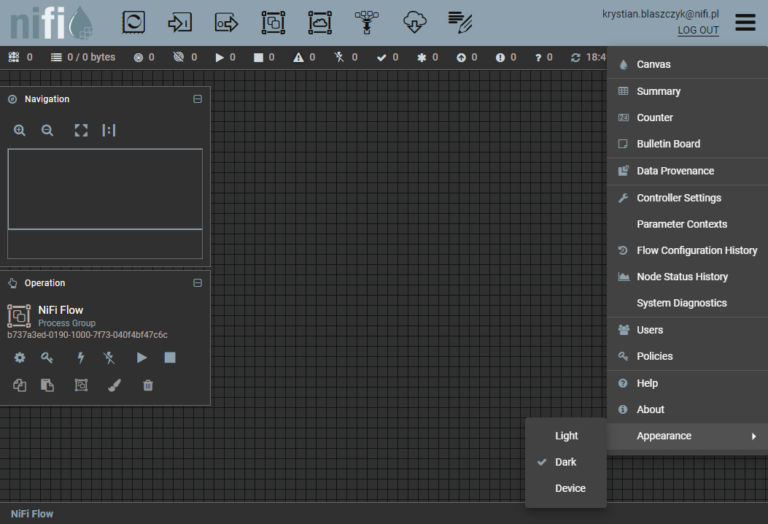Click the process group ID text
Viewport: 768px width, 524px height.
pos(87,335)
